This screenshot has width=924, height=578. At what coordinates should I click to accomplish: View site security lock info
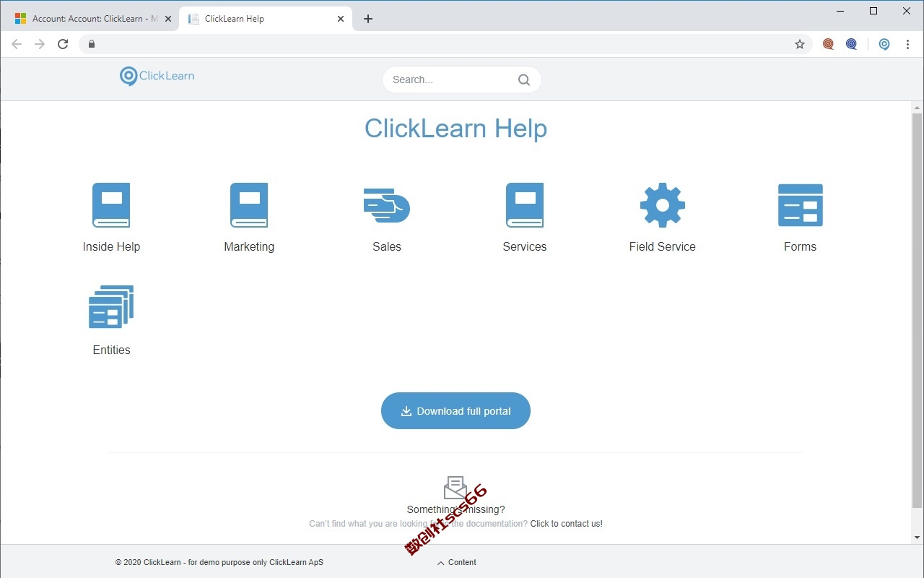tap(91, 44)
